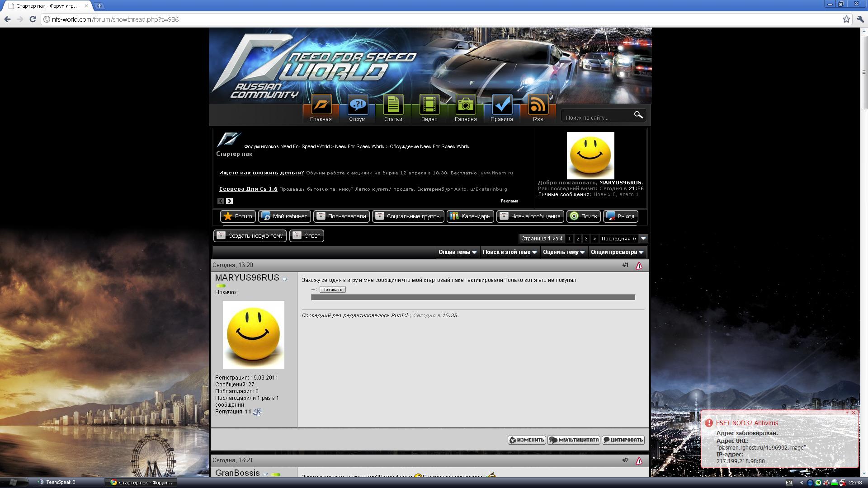Reload the page in the browser
The height and width of the screenshot is (488, 868).
33,19
